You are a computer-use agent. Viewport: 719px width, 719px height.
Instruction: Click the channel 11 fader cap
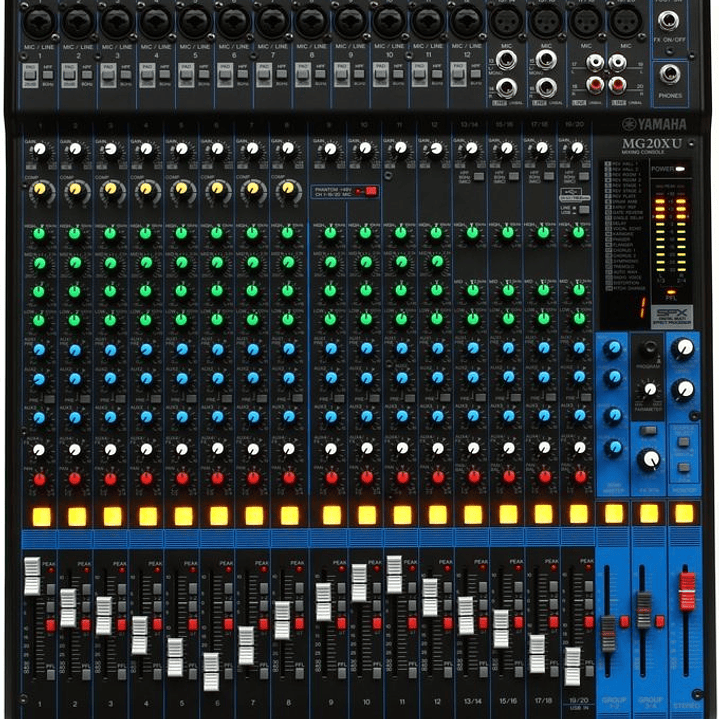[394, 572]
